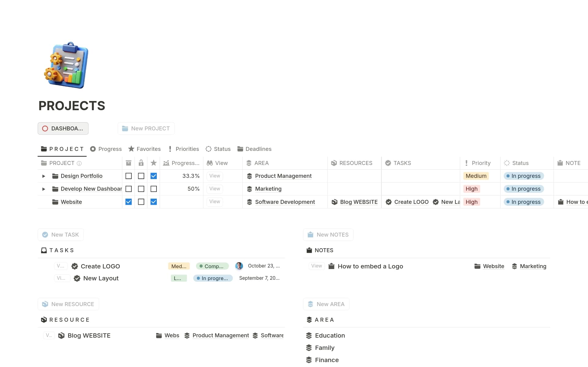Click the assignee avatar on Create LOGO task
This screenshot has height=367, width=588.
coord(239,266)
